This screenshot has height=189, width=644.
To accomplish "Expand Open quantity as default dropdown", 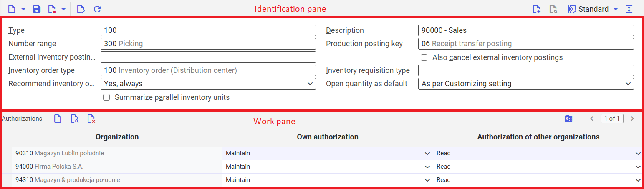I will pyautogui.click(x=526, y=84).
